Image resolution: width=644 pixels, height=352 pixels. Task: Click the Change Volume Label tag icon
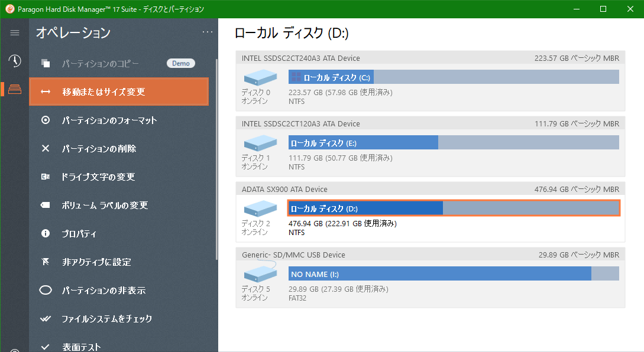tap(46, 205)
